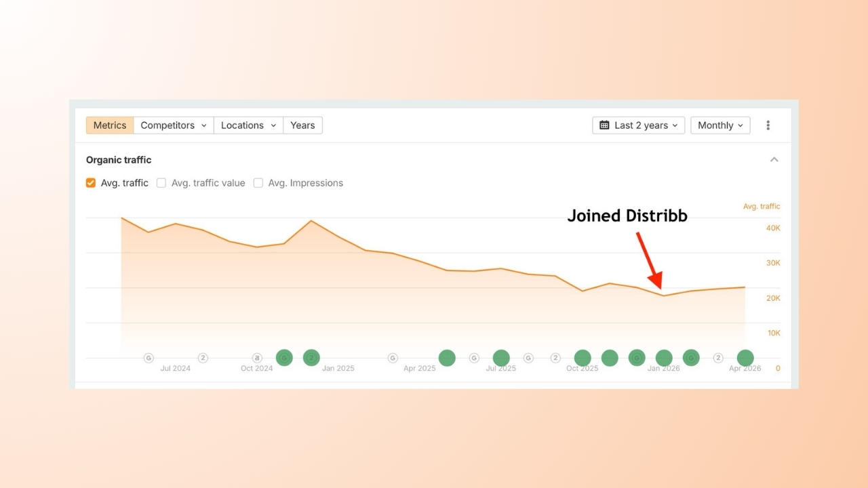This screenshot has width=868, height=488.
Task: Click the white 2 marker left of Oct 2025
Action: point(555,358)
